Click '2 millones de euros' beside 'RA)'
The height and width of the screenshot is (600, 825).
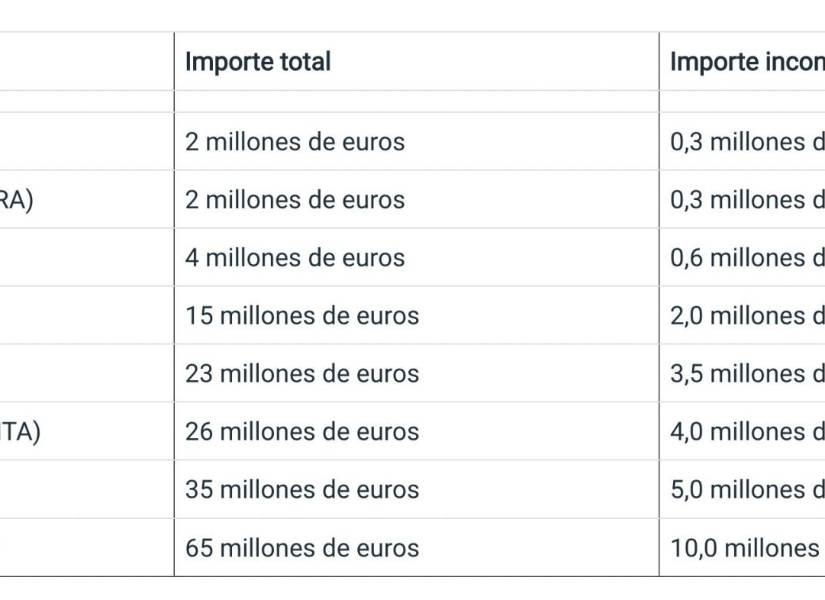(x=295, y=200)
